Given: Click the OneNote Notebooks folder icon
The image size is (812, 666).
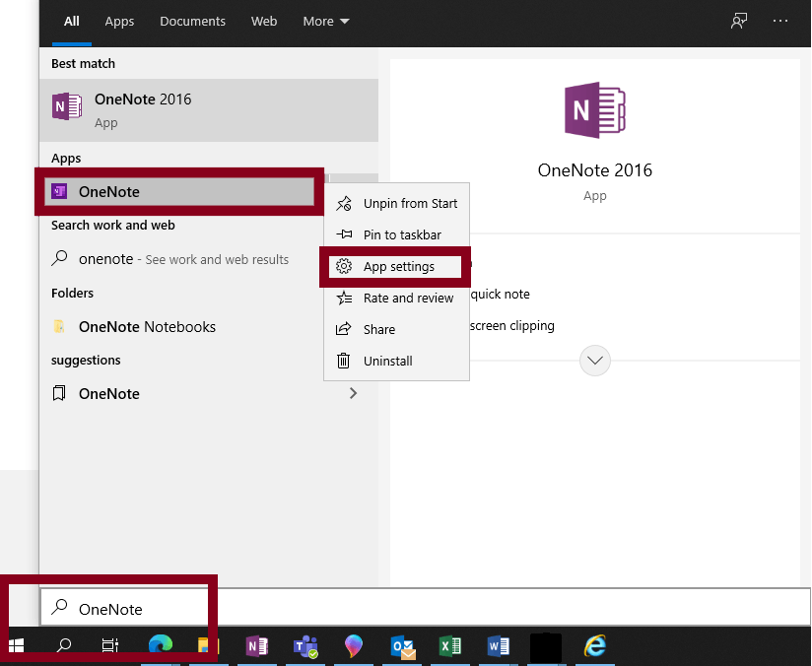Looking at the screenshot, I should pos(59,326).
